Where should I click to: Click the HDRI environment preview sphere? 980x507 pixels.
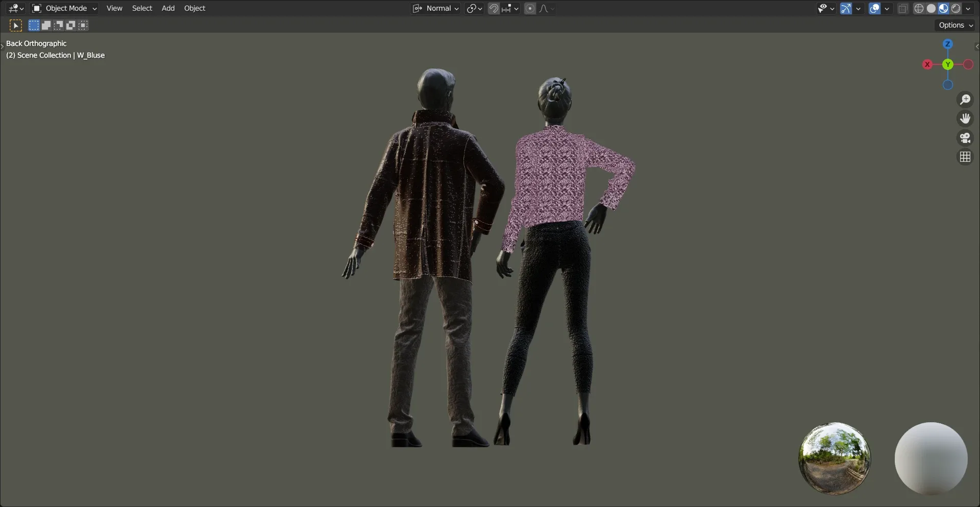tap(835, 458)
